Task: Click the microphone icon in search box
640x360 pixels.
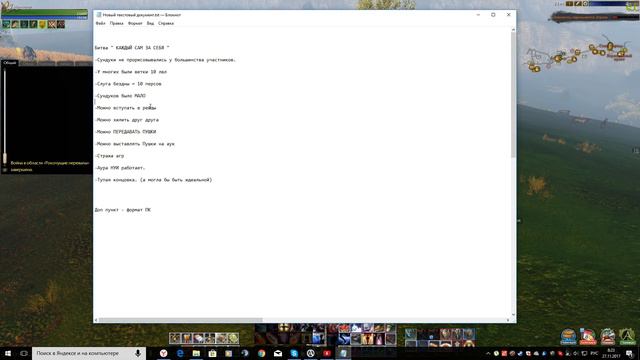Action: tap(138, 353)
